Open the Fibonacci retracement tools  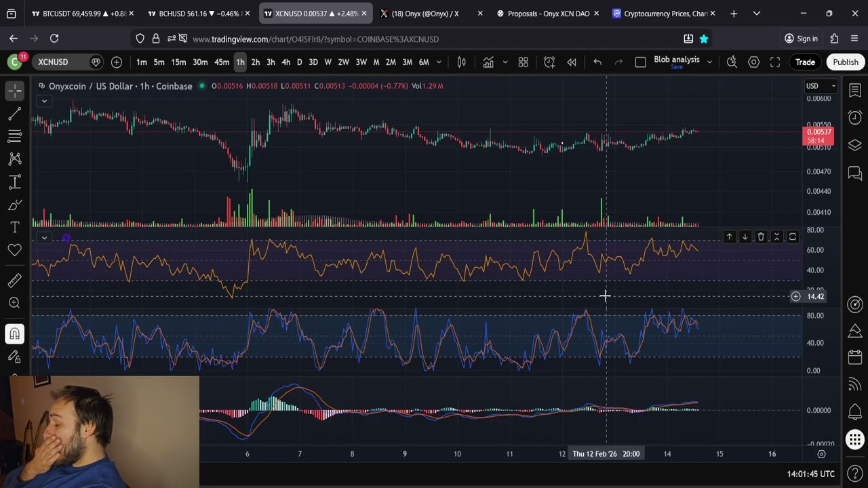click(x=15, y=136)
